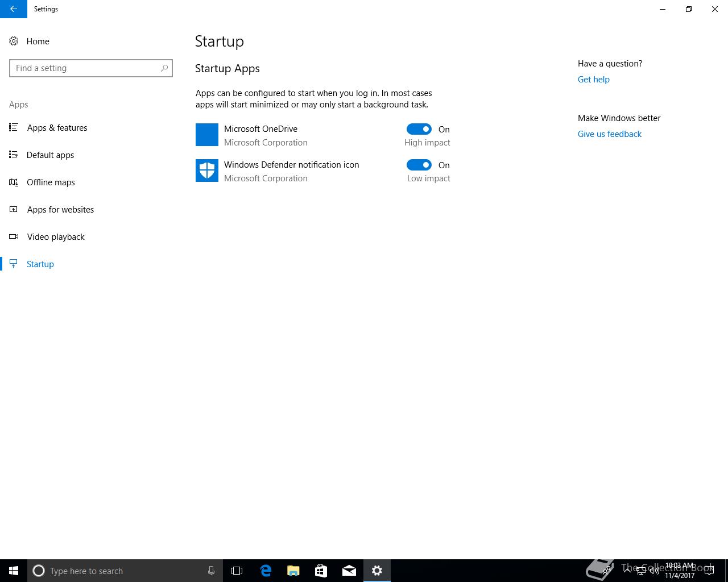Viewport: 728px width, 582px height.
Task: Open the Windows Start menu
Action: point(14,571)
